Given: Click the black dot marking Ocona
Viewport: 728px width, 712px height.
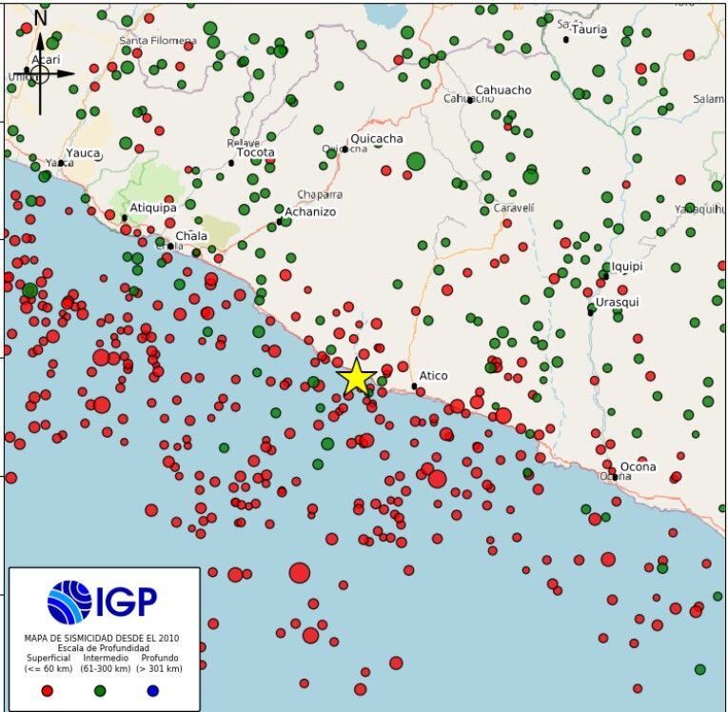Looking at the screenshot, I should [x=615, y=477].
